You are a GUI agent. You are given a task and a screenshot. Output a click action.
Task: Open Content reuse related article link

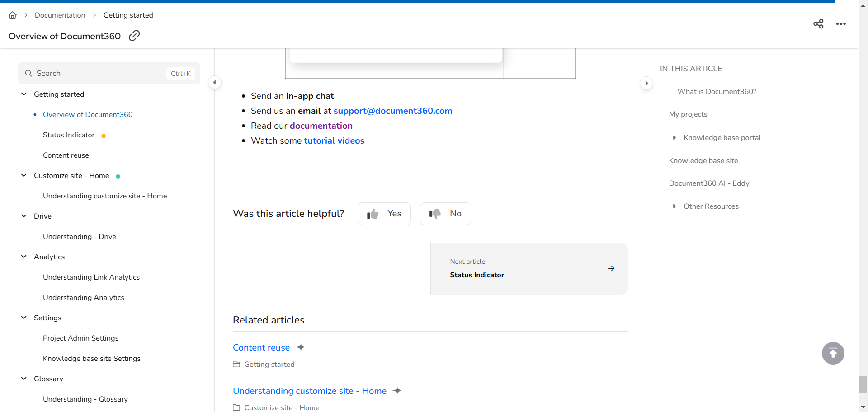(261, 347)
